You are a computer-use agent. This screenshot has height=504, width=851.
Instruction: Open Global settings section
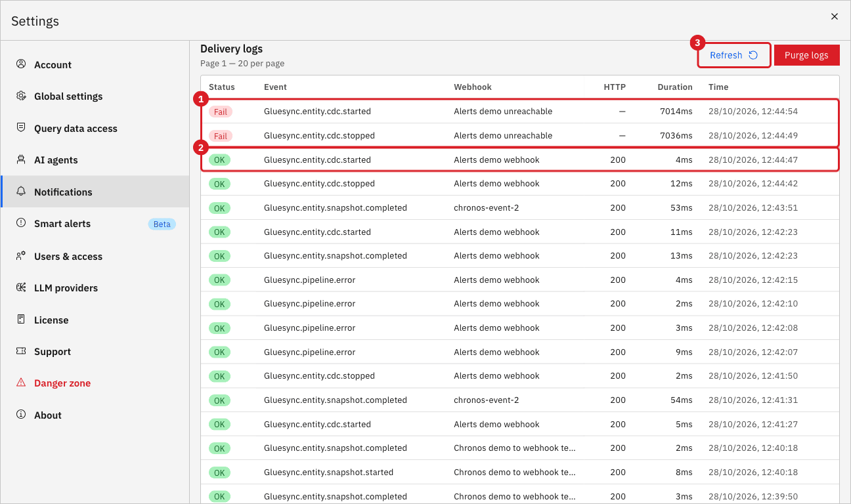(x=95, y=96)
